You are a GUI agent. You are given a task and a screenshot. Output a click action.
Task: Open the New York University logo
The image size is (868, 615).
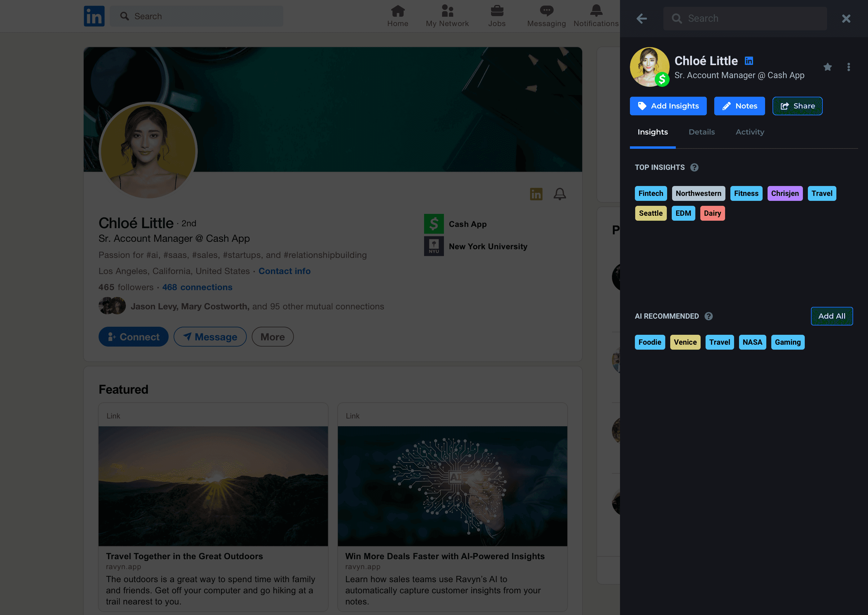(x=434, y=246)
